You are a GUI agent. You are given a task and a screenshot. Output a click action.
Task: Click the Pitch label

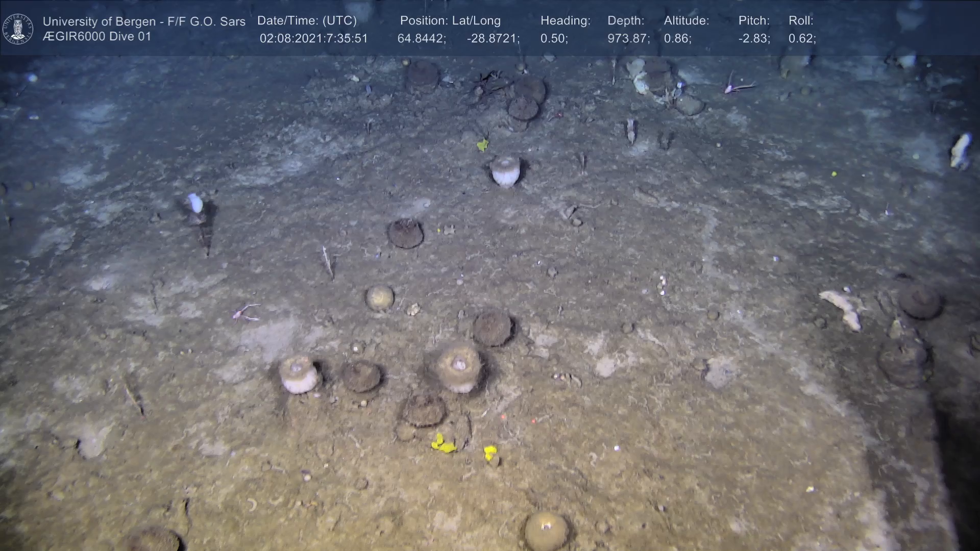click(x=754, y=21)
